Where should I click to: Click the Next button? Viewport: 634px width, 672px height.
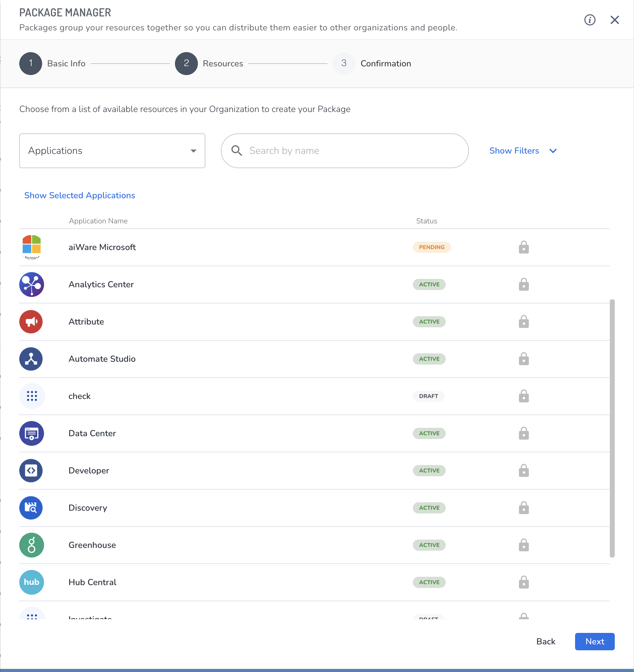tap(595, 641)
